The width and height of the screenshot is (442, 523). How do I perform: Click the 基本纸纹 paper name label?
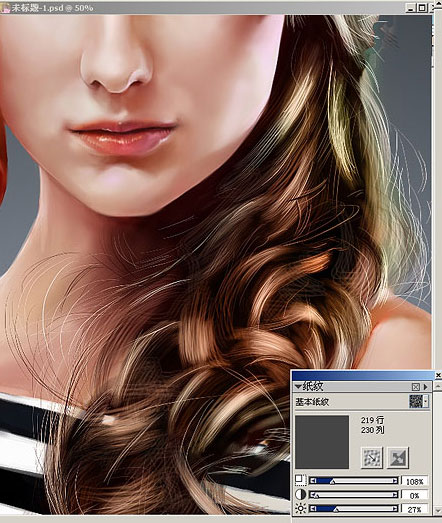pos(312,402)
